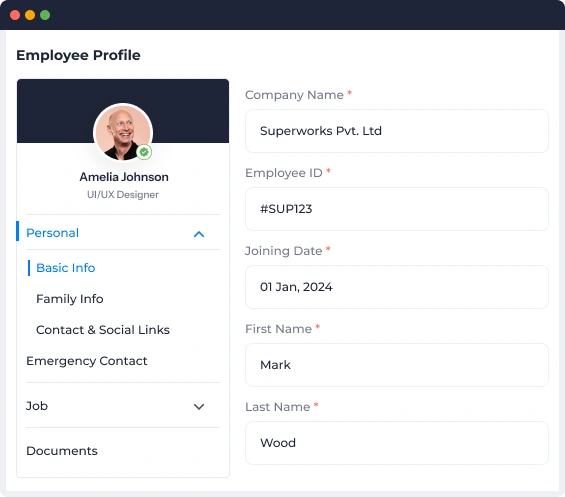The image size is (565, 497).
Task: Open the Documents section
Action: (x=62, y=451)
